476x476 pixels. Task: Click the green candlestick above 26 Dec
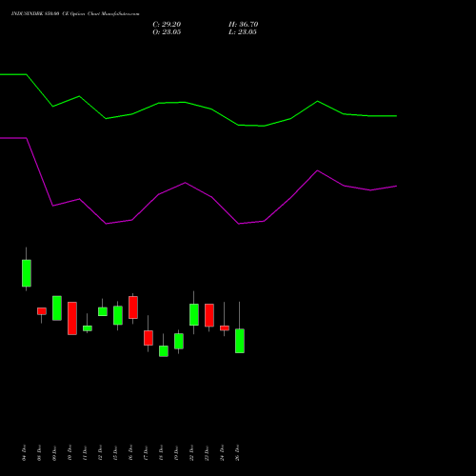[x=240, y=341]
